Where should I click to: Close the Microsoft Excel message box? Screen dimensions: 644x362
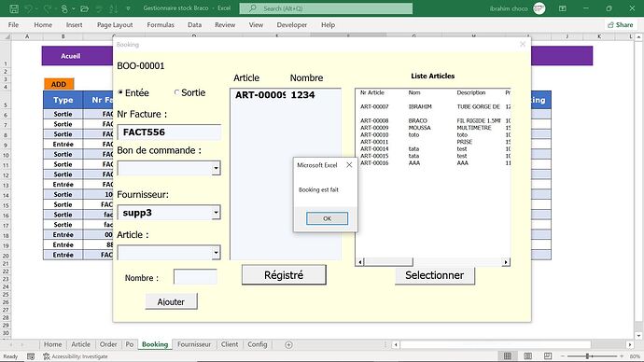pyautogui.click(x=349, y=165)
